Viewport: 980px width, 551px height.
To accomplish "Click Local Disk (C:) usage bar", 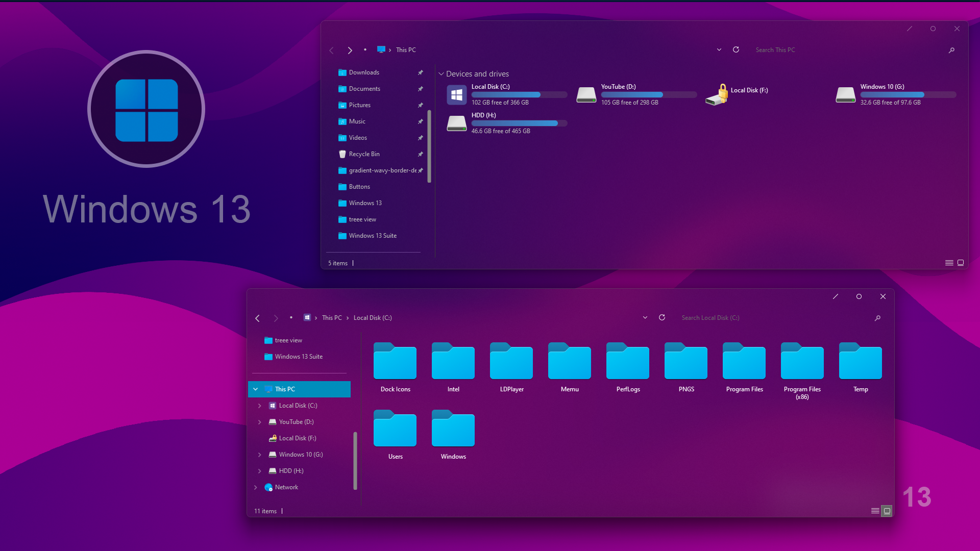I will click(519, 94).
